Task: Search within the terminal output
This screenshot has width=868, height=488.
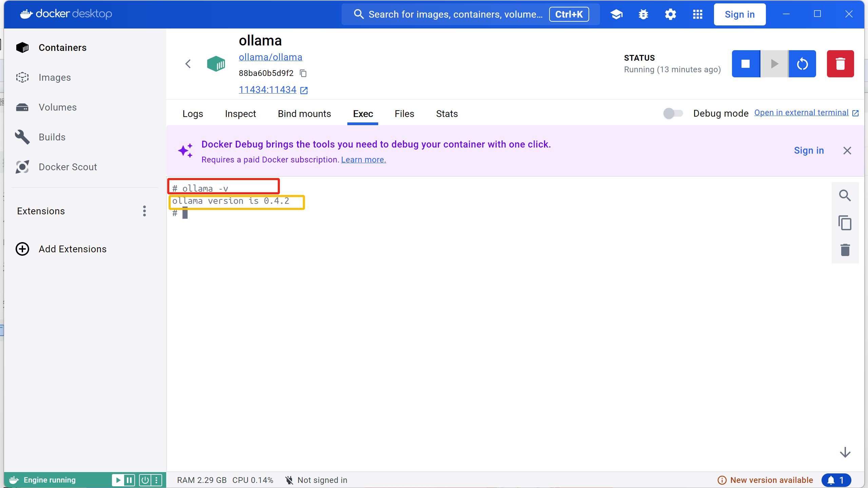Action: click(x=845, y=196)
